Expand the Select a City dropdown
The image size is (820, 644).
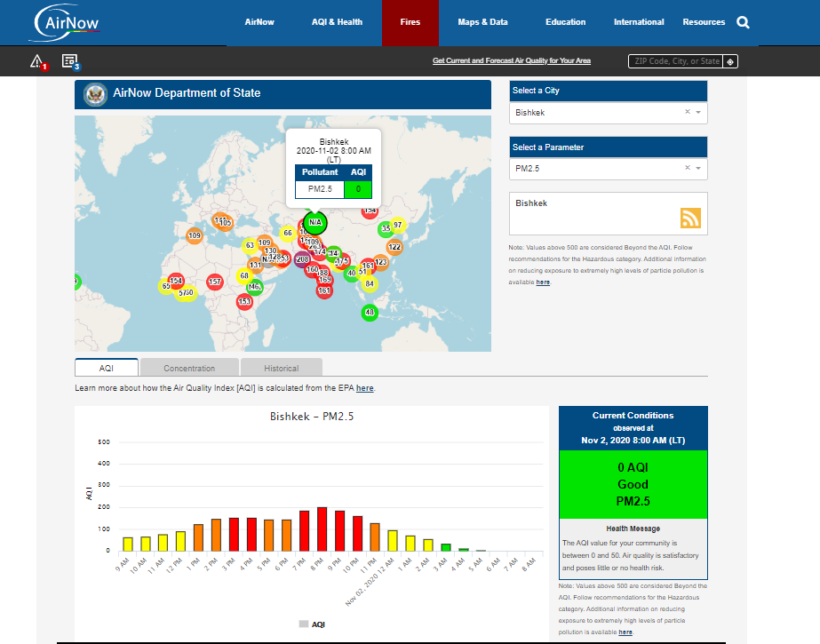pyautogui.click(x=698, y=113)
